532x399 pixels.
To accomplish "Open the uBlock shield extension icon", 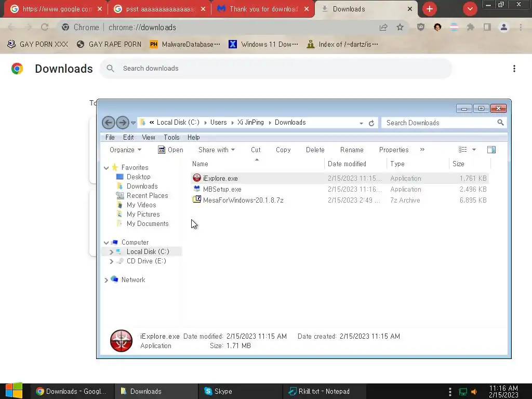I will coord(421,27).
